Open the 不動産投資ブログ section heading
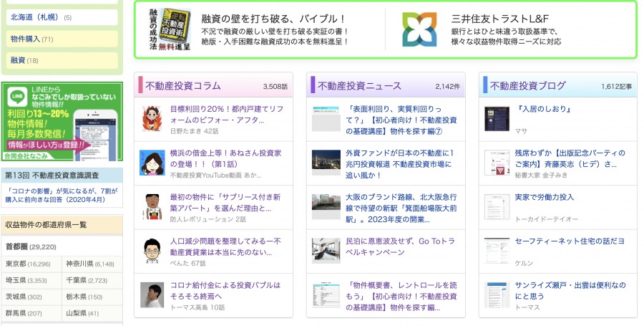 (528, 85)
